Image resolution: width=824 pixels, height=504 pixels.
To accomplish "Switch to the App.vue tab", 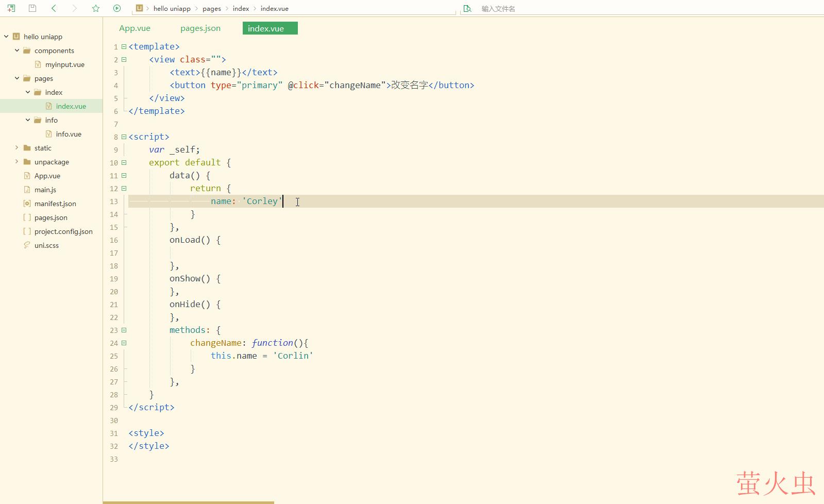I will pos(134,28).
